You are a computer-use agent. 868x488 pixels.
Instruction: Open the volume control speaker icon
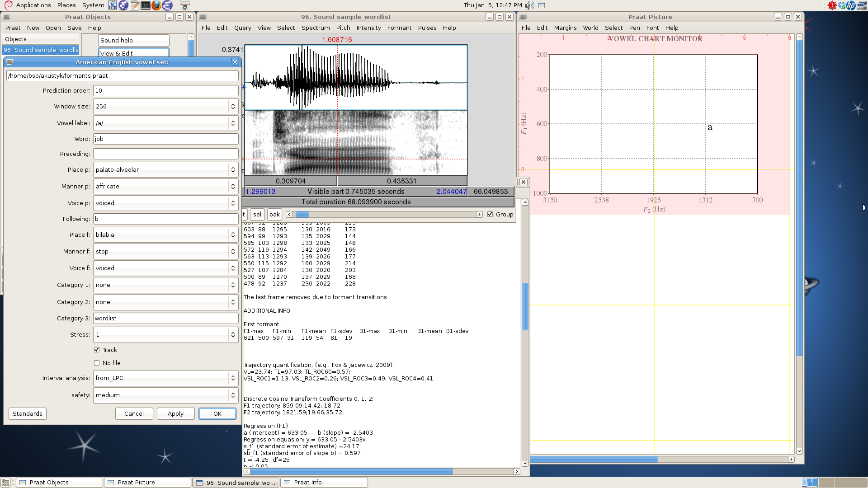click(x=529, y=5)
